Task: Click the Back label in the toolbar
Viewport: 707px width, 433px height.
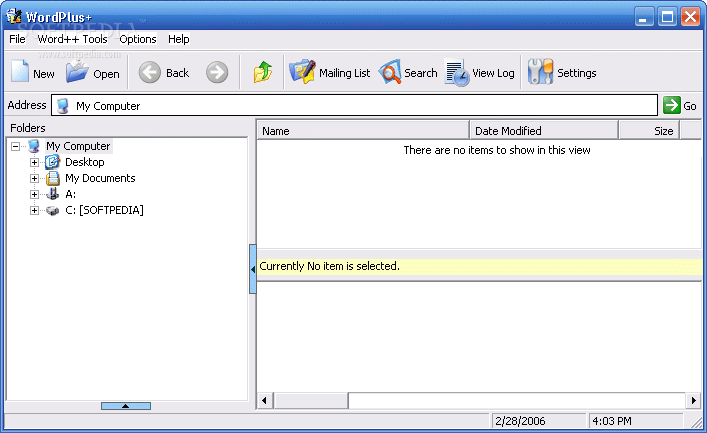Action: (177, 73)
